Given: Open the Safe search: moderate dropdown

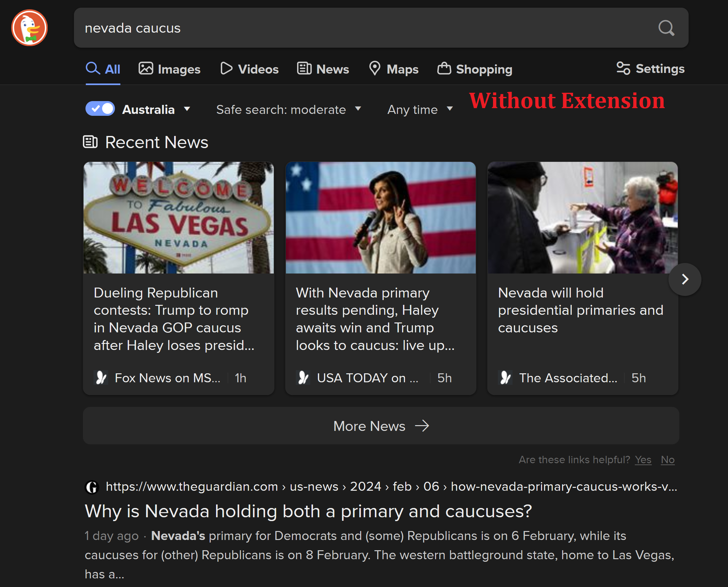Looking at the screenshot, I should (x=288, y=110).
